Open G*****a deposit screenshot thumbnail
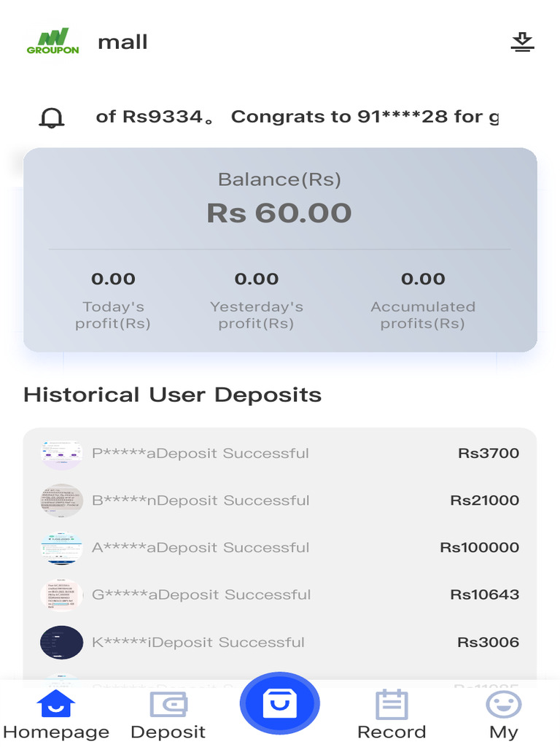The image size is (560, 747). [61, 595]
